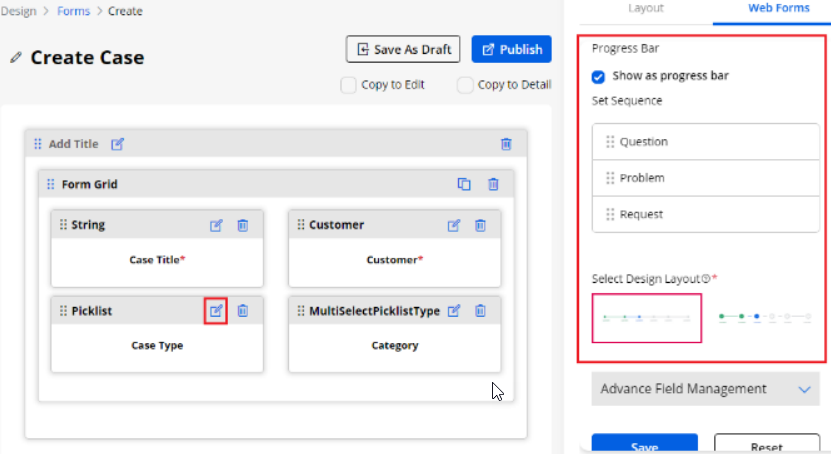Image resolution: width=831 pixels, height=454 pixels.
Task: Publish the form
Action: point(511,49)
